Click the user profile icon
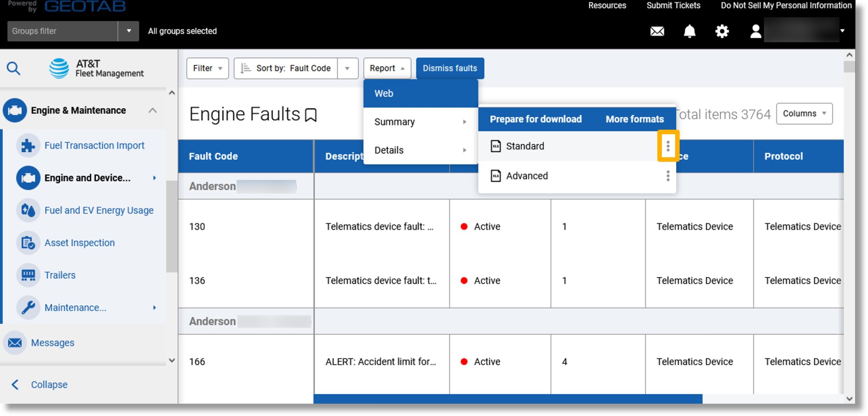This screenshot has width=868, height=416. point(755,31)
